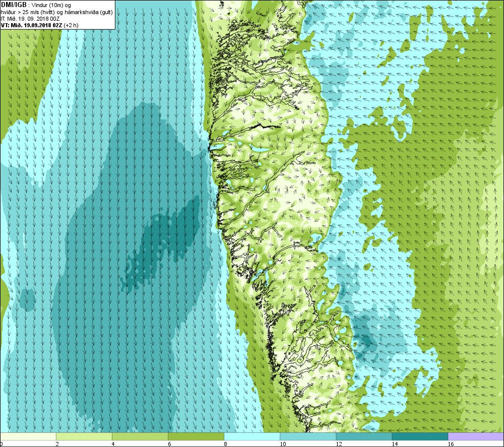Click the green 4–6 legend swatch
This screenshot has height=447, width=504.
140,436
